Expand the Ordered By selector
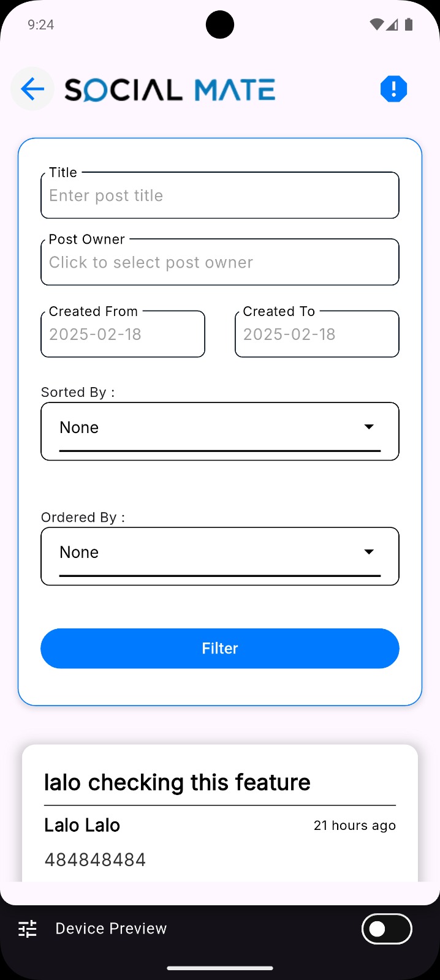 pyautogui.click(x=219, y=556)
